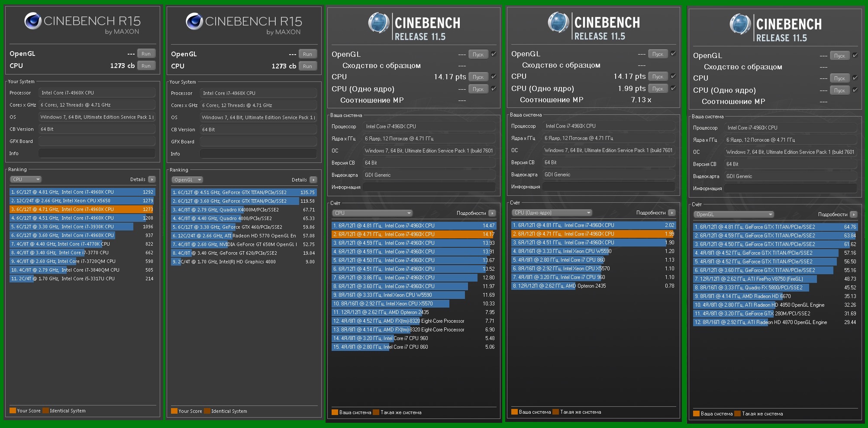Screen dimensions: 868x428
Task: Run CPU test in R15 CPU-ranking window
Action: tap(146, 66)
